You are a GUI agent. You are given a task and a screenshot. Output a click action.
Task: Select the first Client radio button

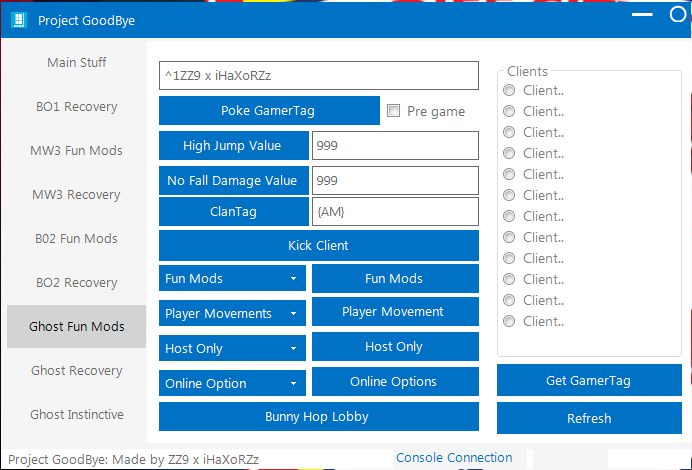click(510, 90)
